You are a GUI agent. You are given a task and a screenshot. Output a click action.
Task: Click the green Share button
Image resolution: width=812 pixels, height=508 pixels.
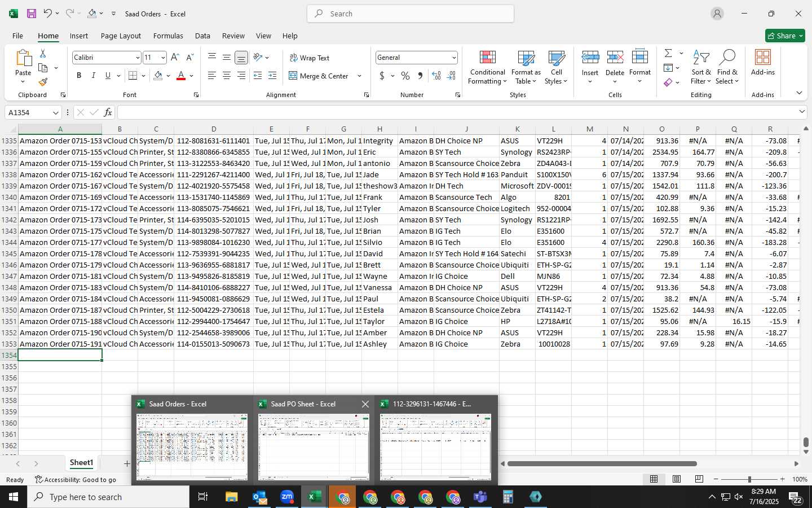(785, 36)
